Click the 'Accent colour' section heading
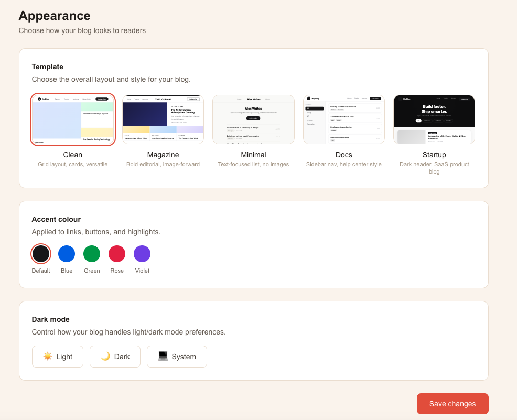This screenshot has height=420, width=517. [57, 219]
